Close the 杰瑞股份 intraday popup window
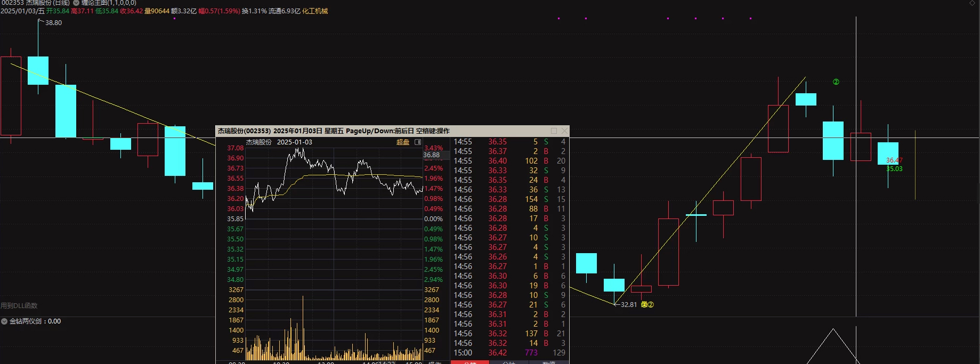 tap(564, 131)
